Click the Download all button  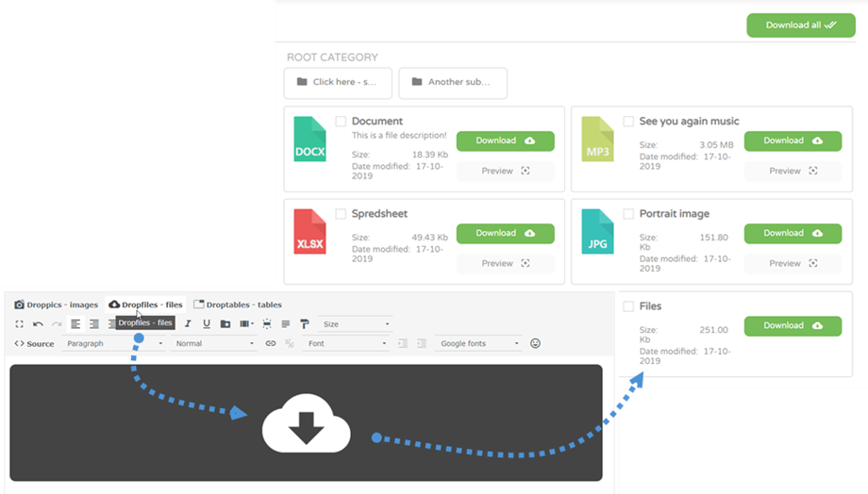[x=801, y=25]
